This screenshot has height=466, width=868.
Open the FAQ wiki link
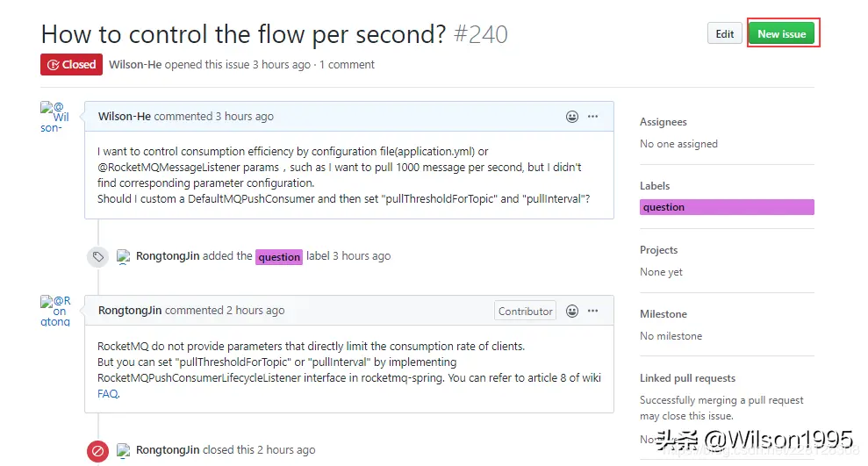[107, 394]
